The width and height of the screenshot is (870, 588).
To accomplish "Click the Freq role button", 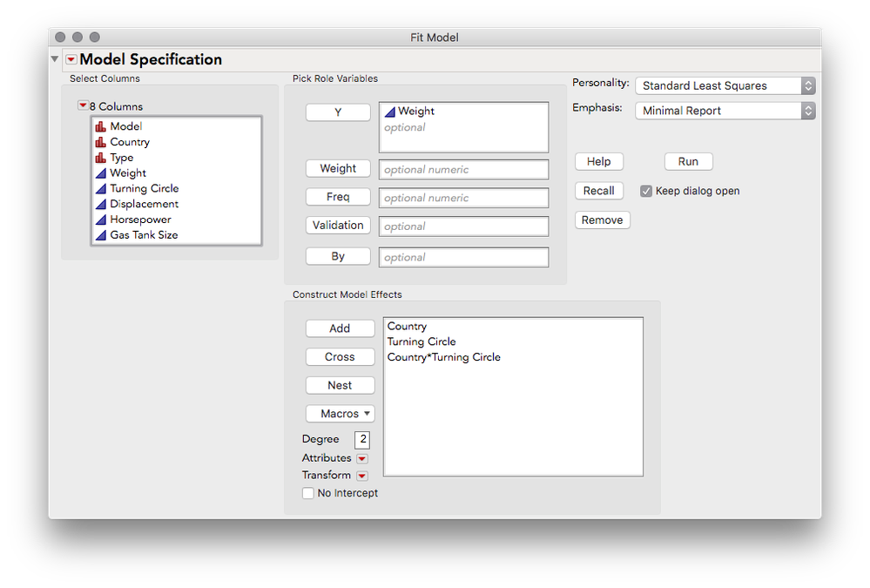I will (x=338, y=197).
